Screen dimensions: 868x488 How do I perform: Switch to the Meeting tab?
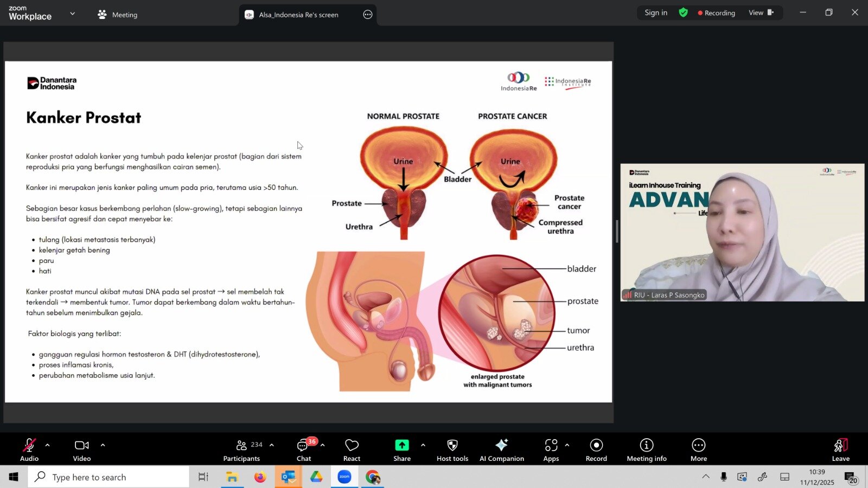118,15
